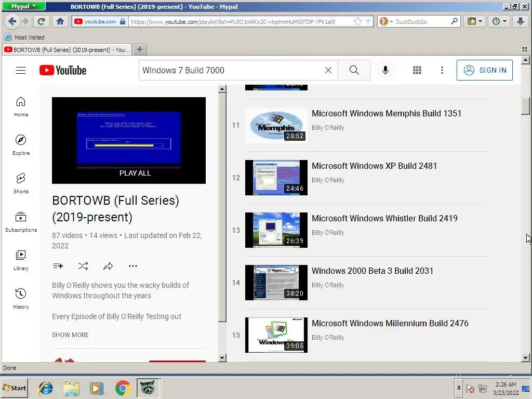The width and height of the screenshot is (532, 399).
Task: Submit search with magnifier button
Action: pyautogui.click(x=354, y=70)
